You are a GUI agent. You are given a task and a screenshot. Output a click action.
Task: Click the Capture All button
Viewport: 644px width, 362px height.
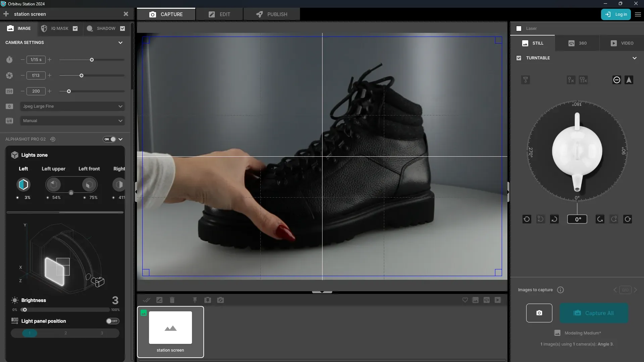click(594, 313)
